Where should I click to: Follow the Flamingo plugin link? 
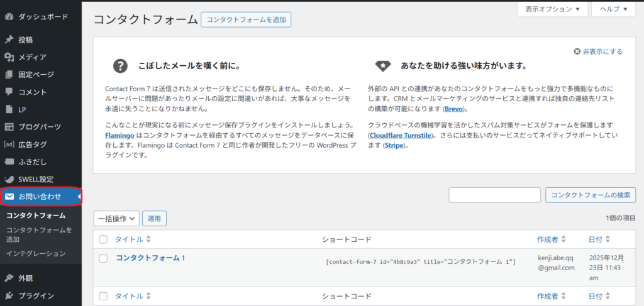(121, 136)
